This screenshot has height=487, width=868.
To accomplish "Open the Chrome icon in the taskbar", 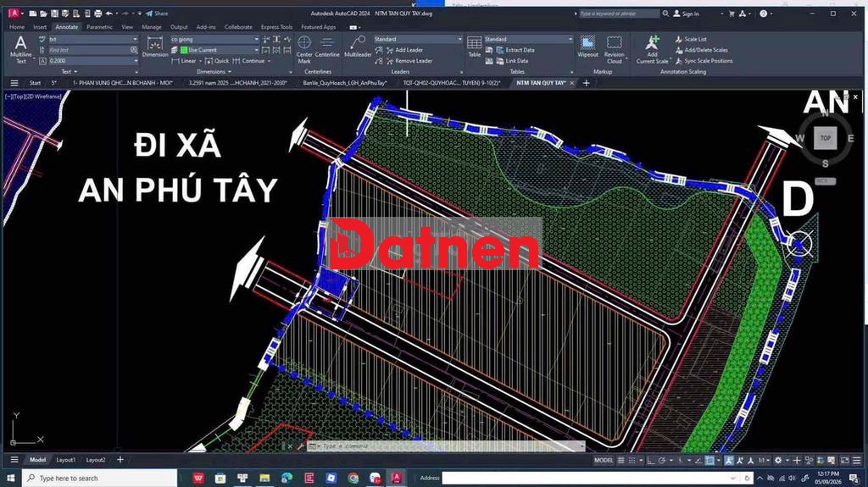I will [x=353, y=478].
